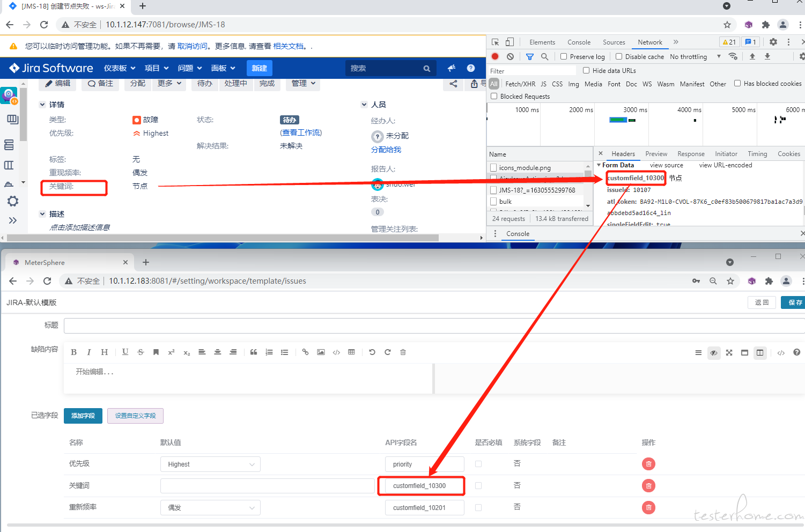Open the 问题 dropdown menu
The height and width of the screenshot is (532, 805).
coord(190,68)
